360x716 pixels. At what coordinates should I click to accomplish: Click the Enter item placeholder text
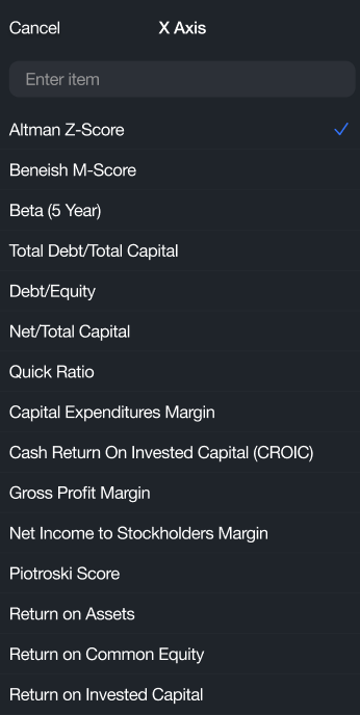tap(63, 79)
